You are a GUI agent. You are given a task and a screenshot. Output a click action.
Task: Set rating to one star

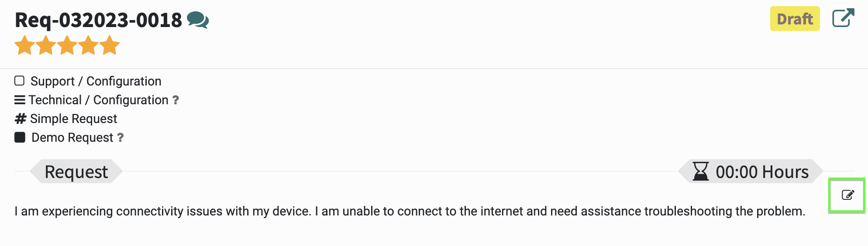tap(25, 45)
